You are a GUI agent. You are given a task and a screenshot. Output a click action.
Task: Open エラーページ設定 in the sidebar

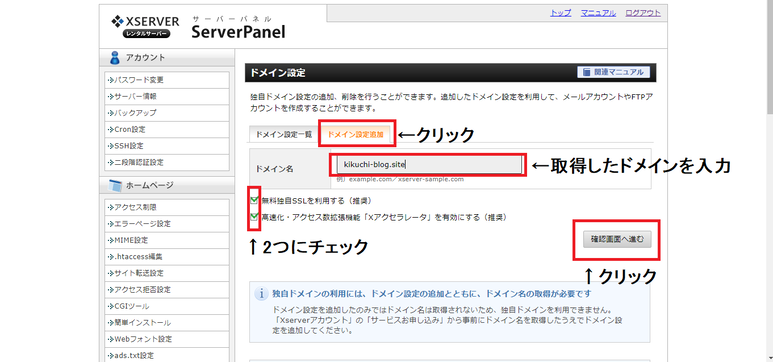click(x=167, y=224)
